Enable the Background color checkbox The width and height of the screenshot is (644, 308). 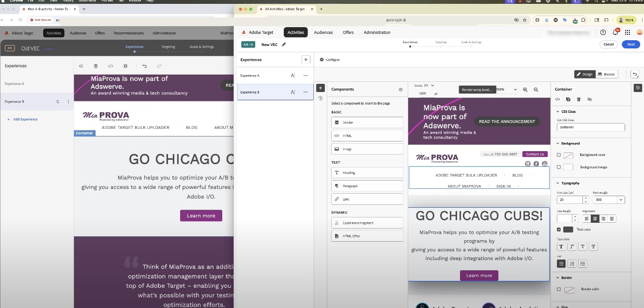(559, 155)
